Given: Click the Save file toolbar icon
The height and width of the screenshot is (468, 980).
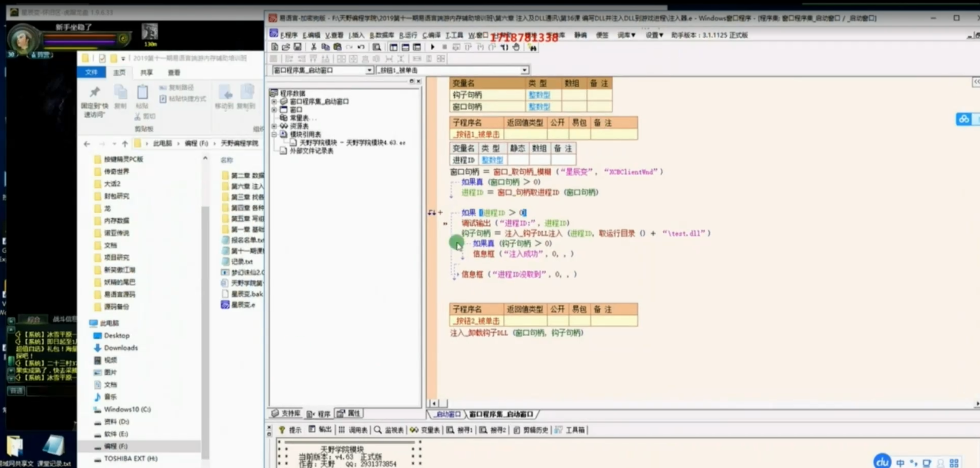Looking at the screenshot, I should pos(298,47).
